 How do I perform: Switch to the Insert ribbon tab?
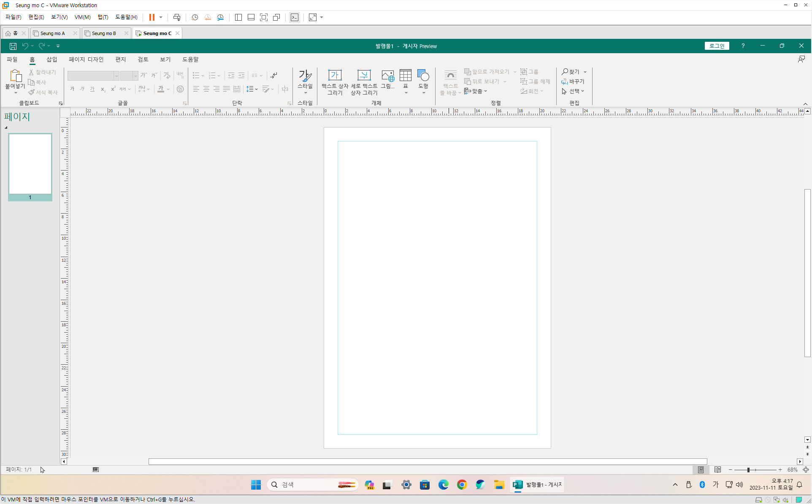51,60
